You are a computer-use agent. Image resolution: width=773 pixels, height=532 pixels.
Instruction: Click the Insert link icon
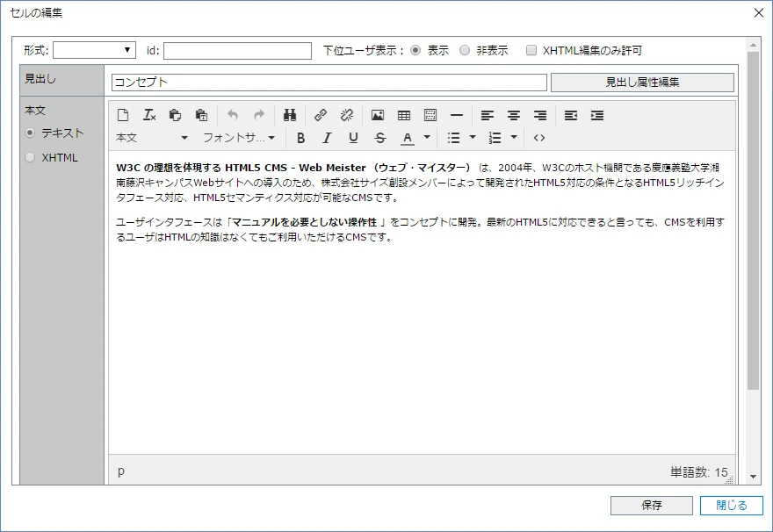click(321, 115)
